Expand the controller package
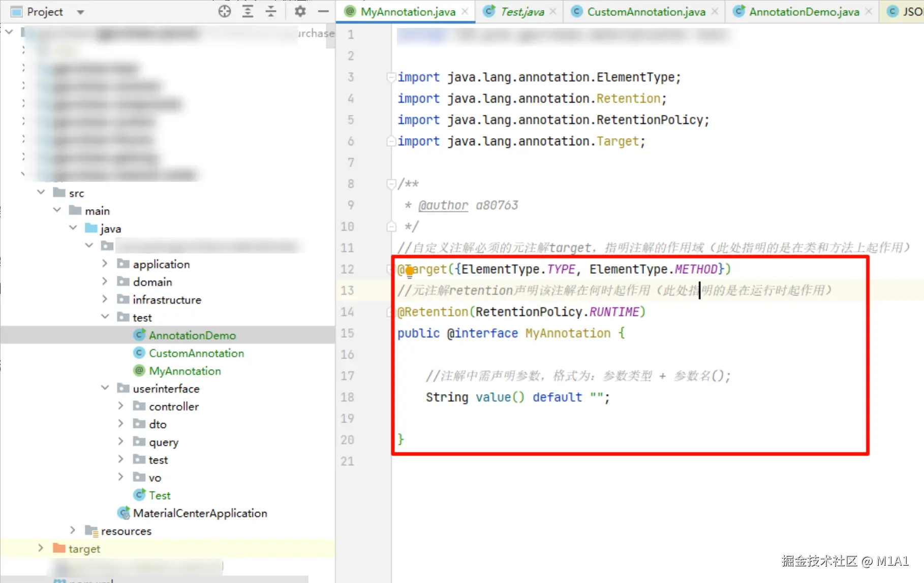 (x=120, y=406)
